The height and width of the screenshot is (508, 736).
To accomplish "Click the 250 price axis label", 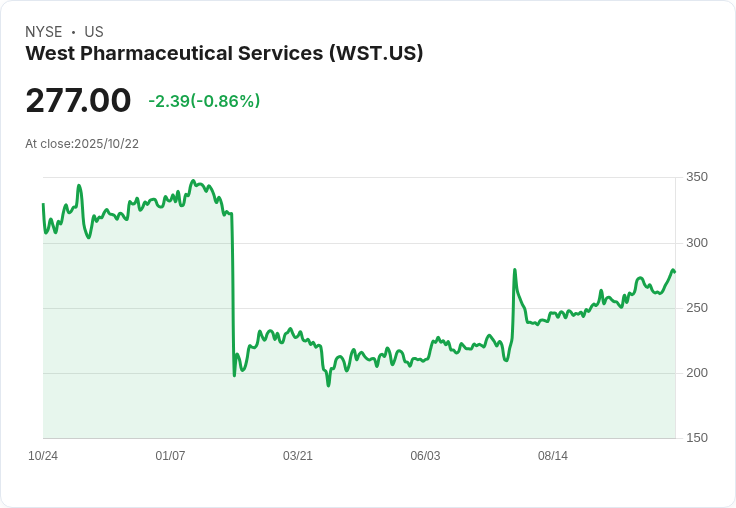I will 697,308.
